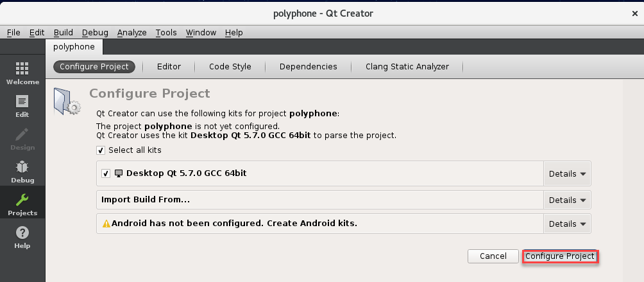Viewport: 644px width, 282px height.
Task: Select the Configure Project settings tab
Action: click(94, 67)
